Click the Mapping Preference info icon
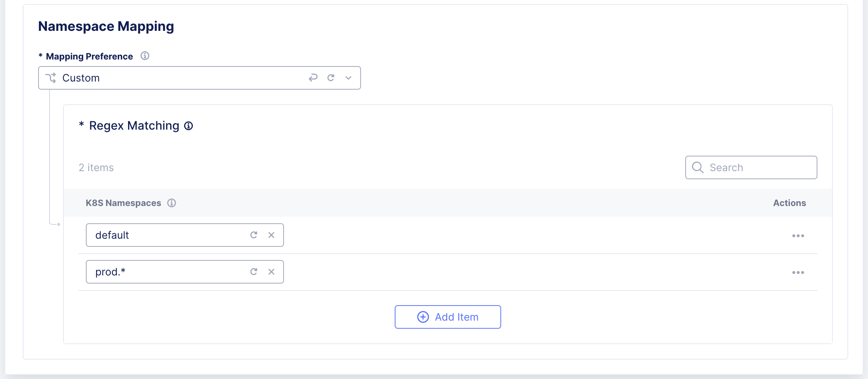The height and width of the screenshot is (379, 868). [145, 56]
